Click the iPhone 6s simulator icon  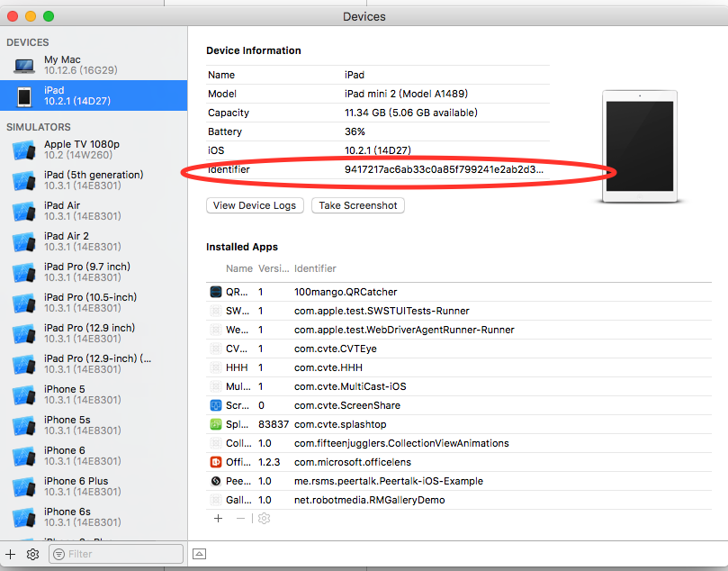coord(24,518)
